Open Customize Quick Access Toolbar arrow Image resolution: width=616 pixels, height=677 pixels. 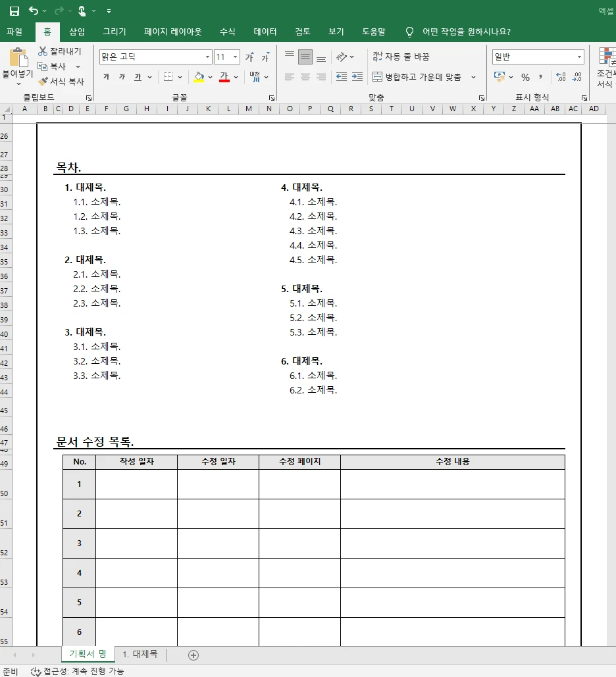[109, 11]
